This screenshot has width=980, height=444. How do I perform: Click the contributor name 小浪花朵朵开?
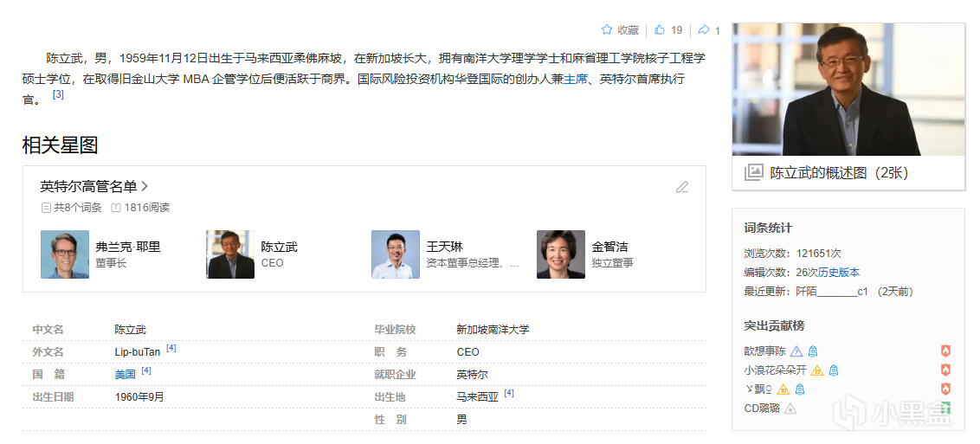tap(775, 370)
